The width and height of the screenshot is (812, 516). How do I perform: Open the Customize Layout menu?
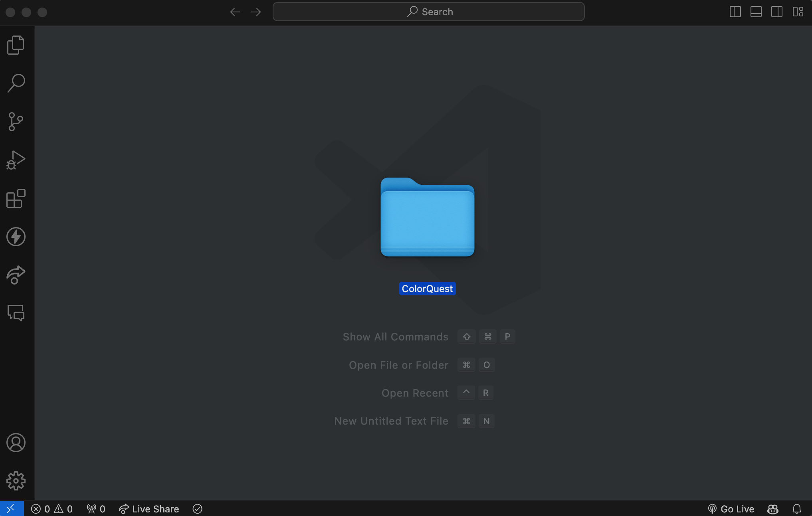pos(798,12)
